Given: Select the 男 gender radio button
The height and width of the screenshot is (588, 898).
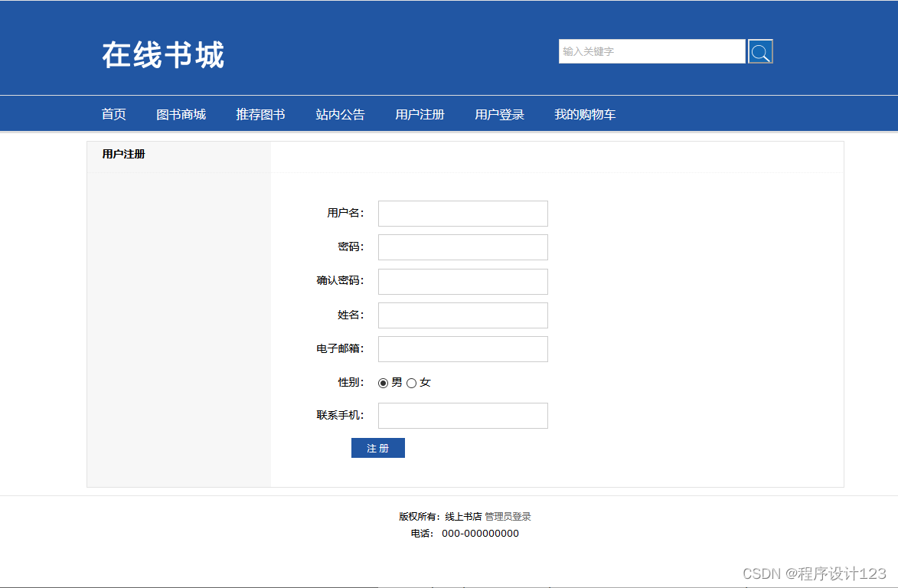Looking at the screenshot, I should [383, 383].
